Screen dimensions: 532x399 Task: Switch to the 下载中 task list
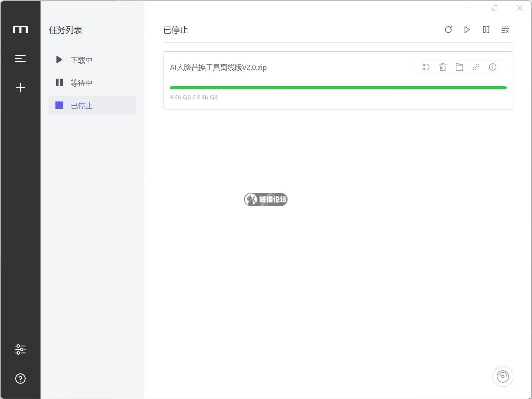92,60
